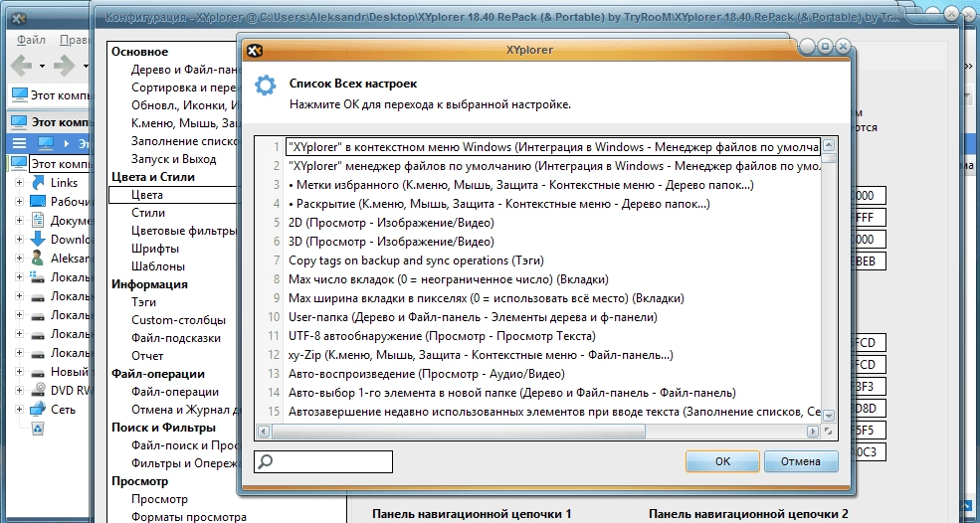Open the Файл menu
This screenshot has height=523, width=980.
(x=31, y=40)
